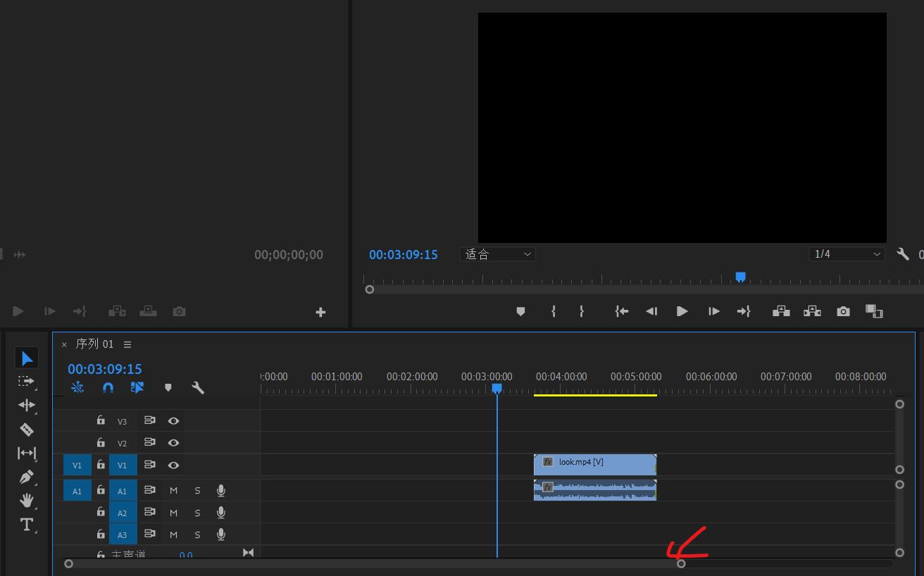924x576 pixels.
Task: Click Insert button in source monitor
Action: [x=117, y=311]
